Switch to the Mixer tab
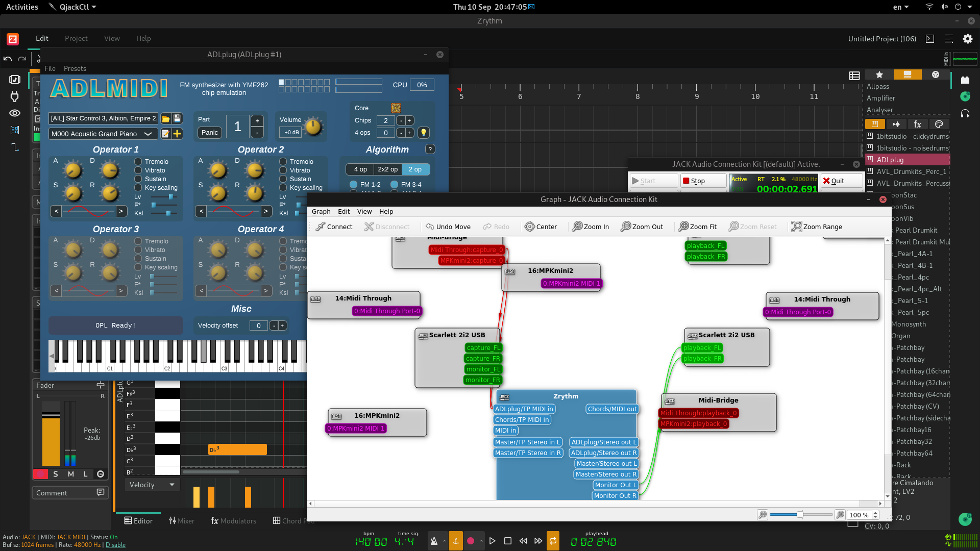The width and height of the screenshot is (980, 551). [182, 521]
